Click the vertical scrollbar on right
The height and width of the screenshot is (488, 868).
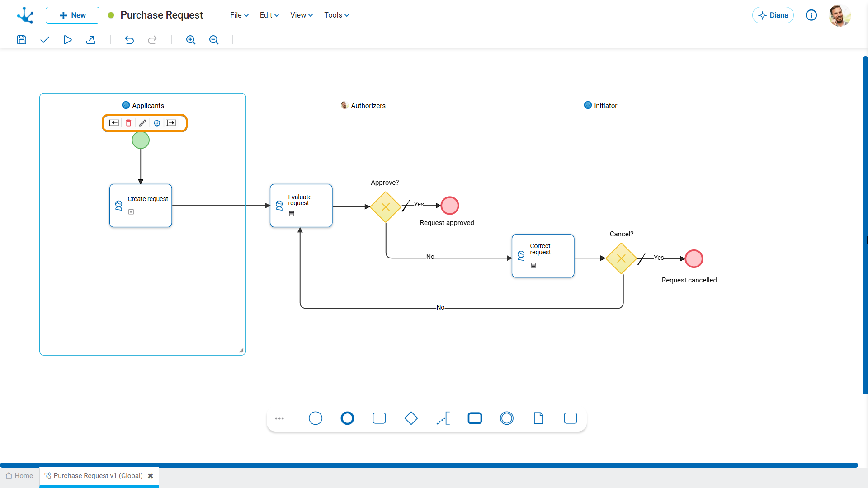pyautogui.click(x=865, y=226)
